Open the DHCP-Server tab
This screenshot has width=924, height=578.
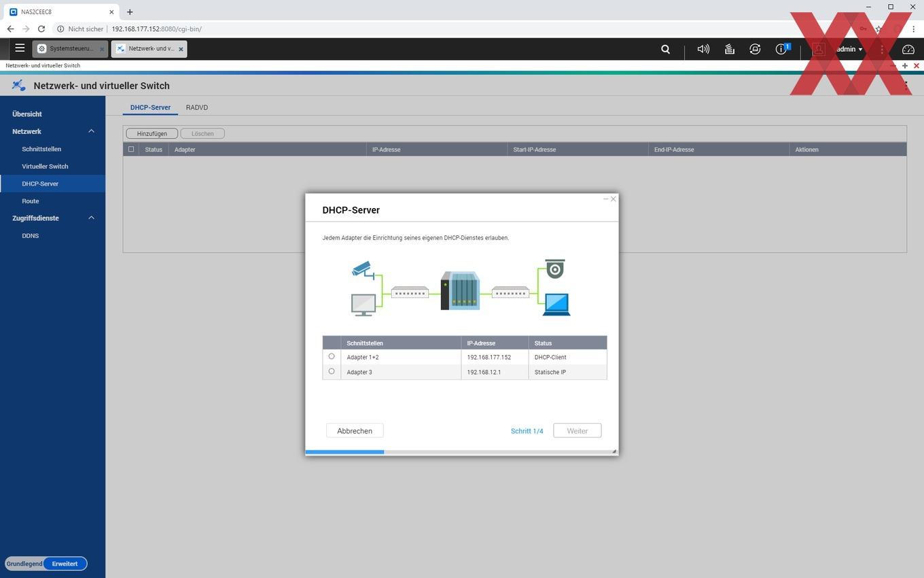coord(150,107)
